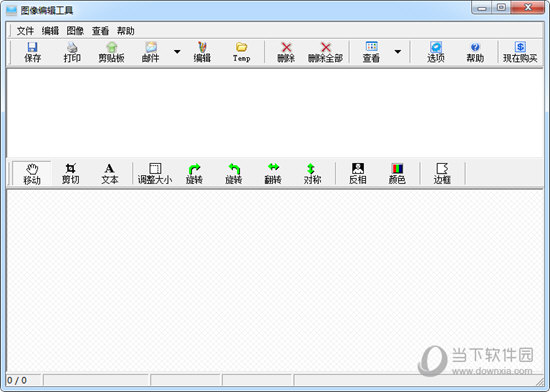Screen dimensions: 550x392
Task: Click the application icon in title bar
Action: (11, 10)
